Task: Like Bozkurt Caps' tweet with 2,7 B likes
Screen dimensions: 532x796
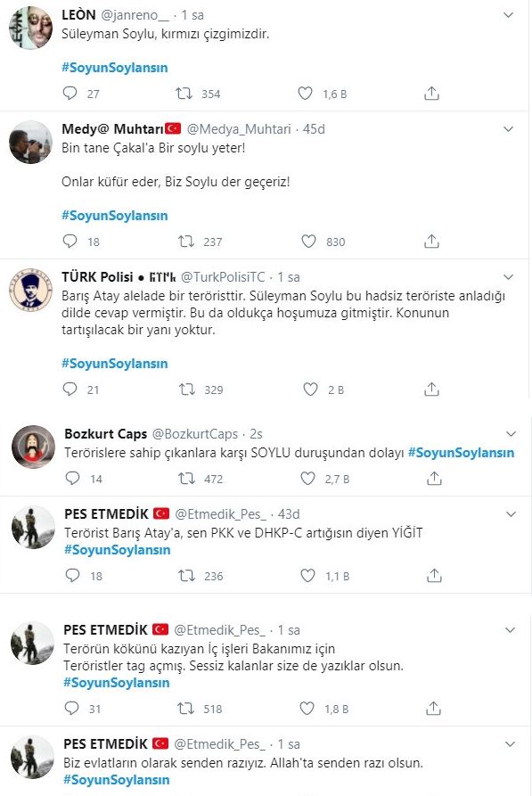Action: click(x=310, y=480)
